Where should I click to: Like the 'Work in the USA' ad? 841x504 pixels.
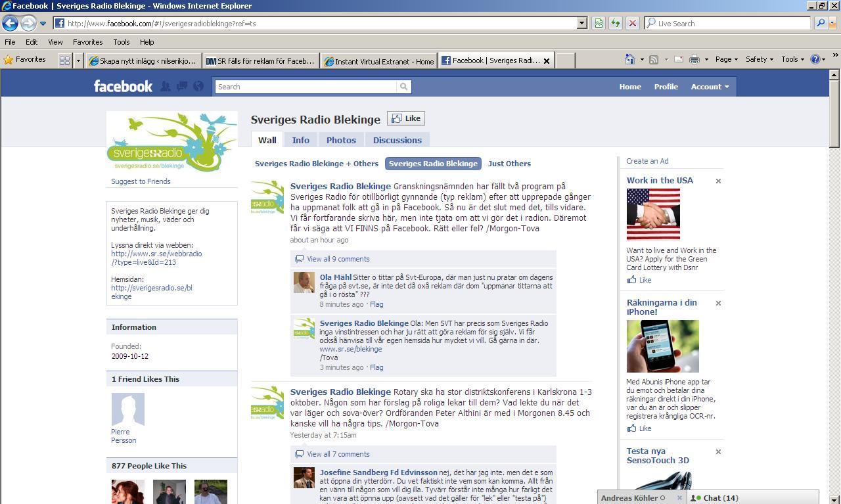tap(639, 280)
